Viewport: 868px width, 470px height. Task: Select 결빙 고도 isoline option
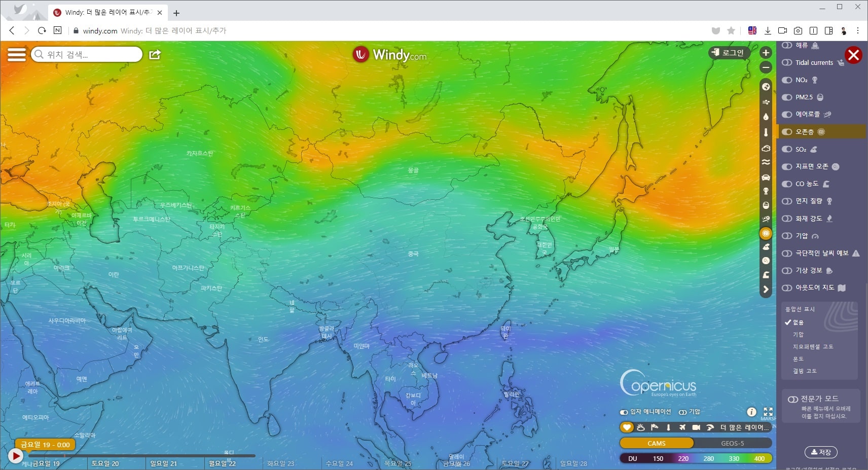point(805,371)
